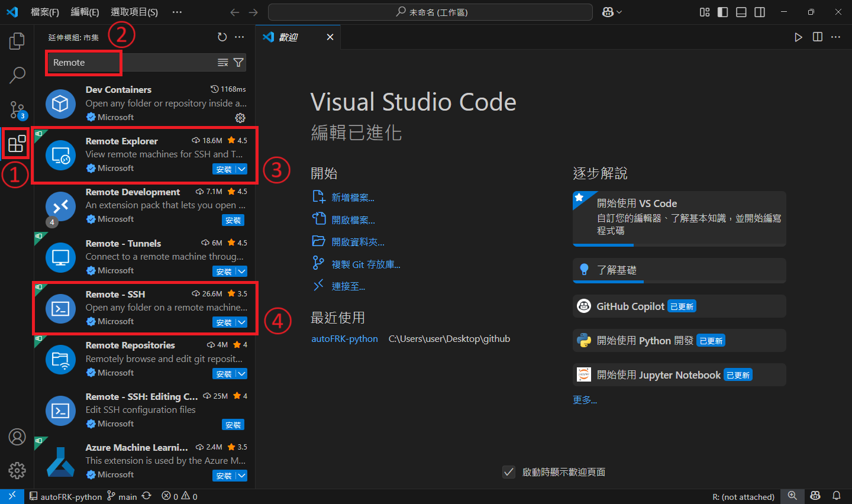
Task: Expand Remote - Tunnels install dropdown arrow
Action: (241, 272)
